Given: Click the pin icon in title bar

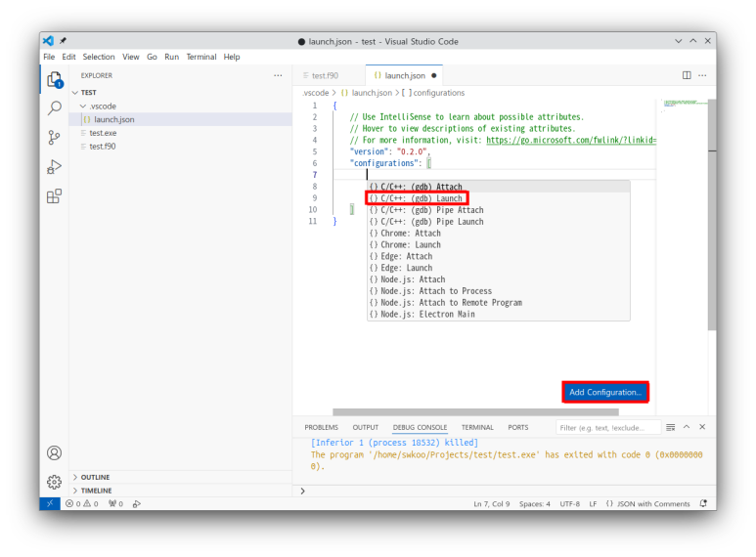Looking at the screenshot, I should pos(63,41).
